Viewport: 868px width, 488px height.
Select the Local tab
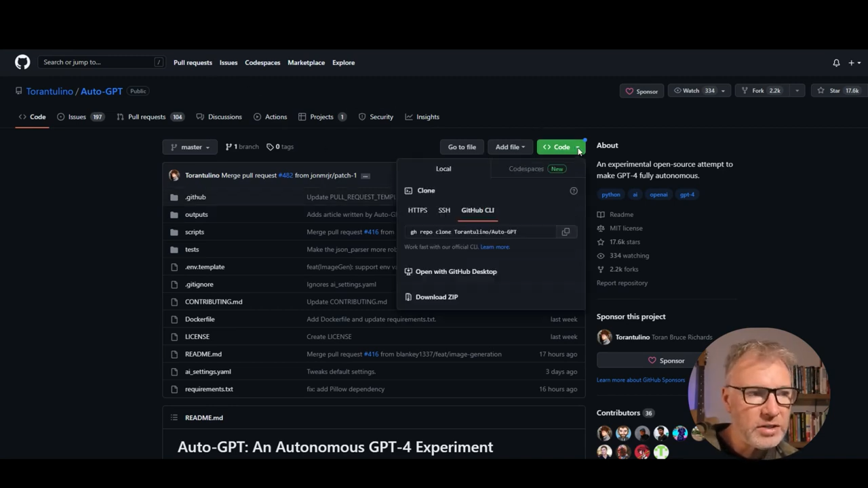point(443,169)
